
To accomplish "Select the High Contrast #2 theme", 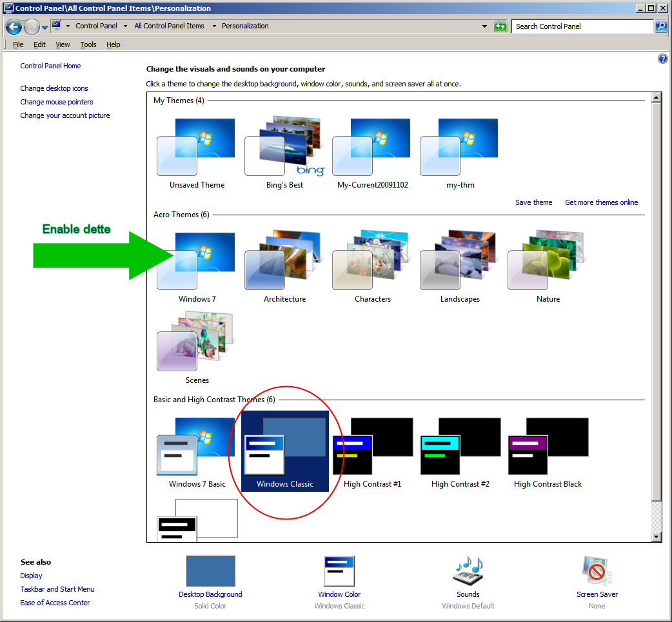I will pos(460,452).
